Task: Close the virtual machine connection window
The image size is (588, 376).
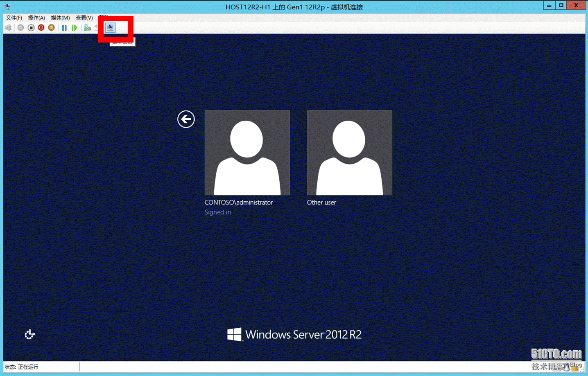Action: [576, 5]
